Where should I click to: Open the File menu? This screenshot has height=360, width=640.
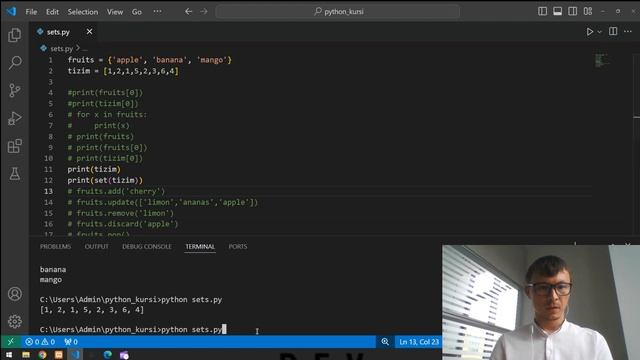(x=31, y=12)
